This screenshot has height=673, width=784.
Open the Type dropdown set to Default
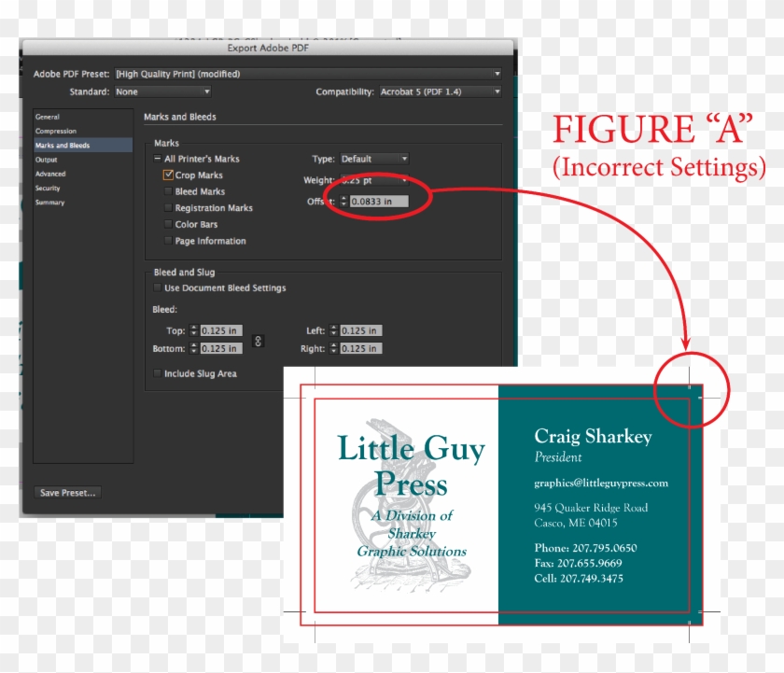click(x=372, y=159)
